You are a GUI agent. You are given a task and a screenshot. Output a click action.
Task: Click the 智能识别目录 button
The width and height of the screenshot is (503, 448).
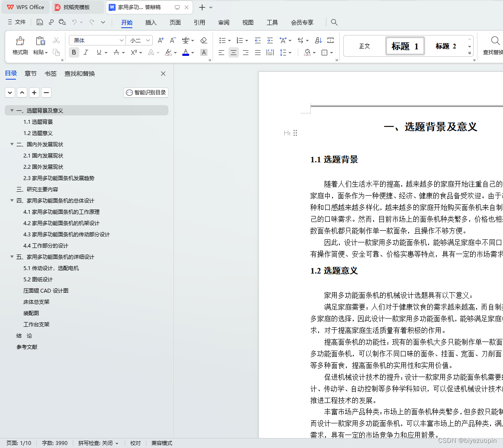(146, 93)
